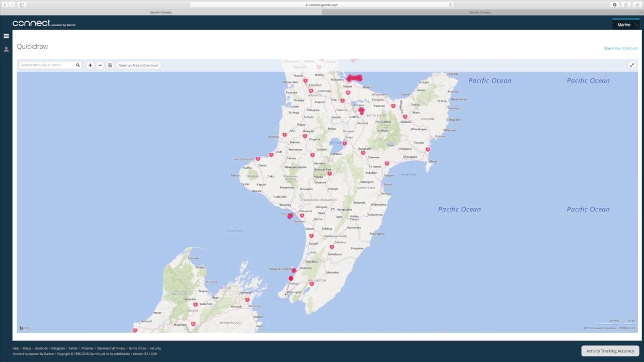Click the search magnifier icon
The height and width of the screenshot is (362, 644).
click(78, 65)
